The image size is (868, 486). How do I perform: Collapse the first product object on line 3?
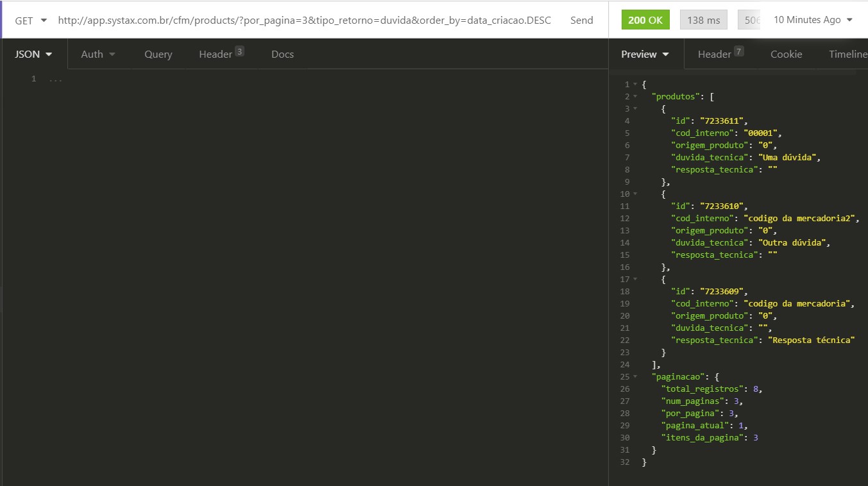coord(635,109)
